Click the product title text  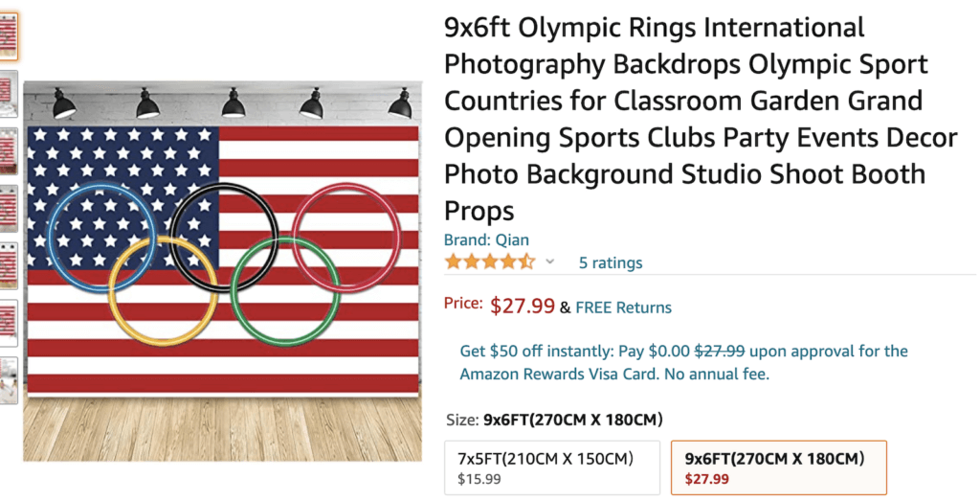click(699, 119)
